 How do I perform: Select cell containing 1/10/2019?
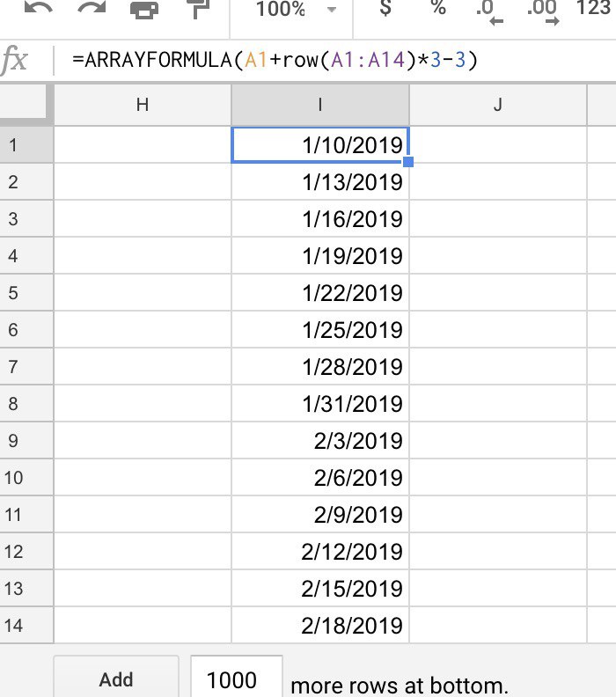[x=320, y=145]
